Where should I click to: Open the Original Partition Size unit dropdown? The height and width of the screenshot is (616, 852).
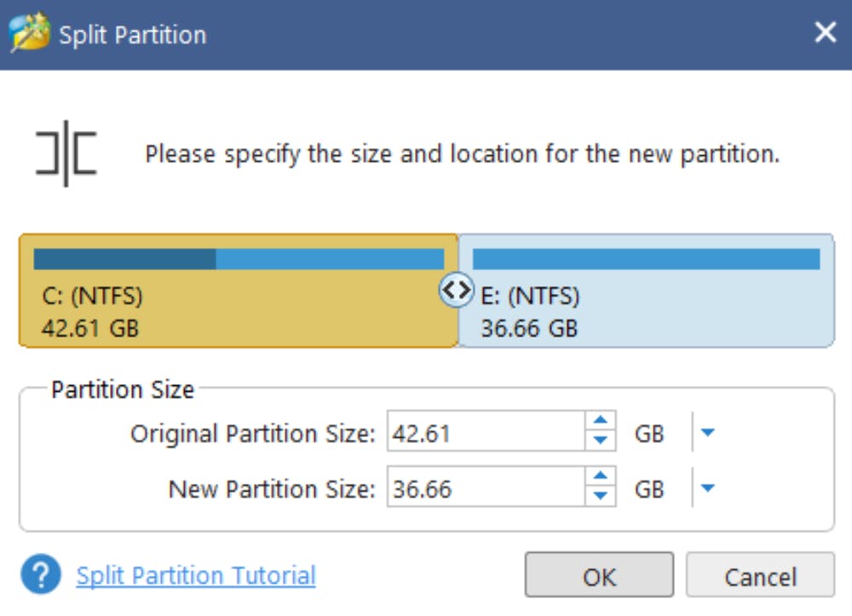pyautogui.click(x=707, y=434)
